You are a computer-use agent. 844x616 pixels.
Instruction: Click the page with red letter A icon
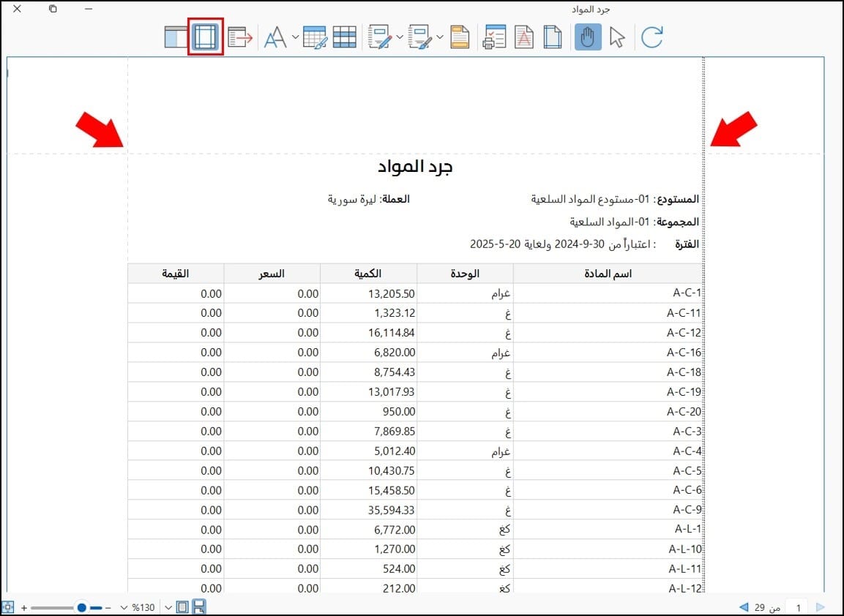point(523,37)
